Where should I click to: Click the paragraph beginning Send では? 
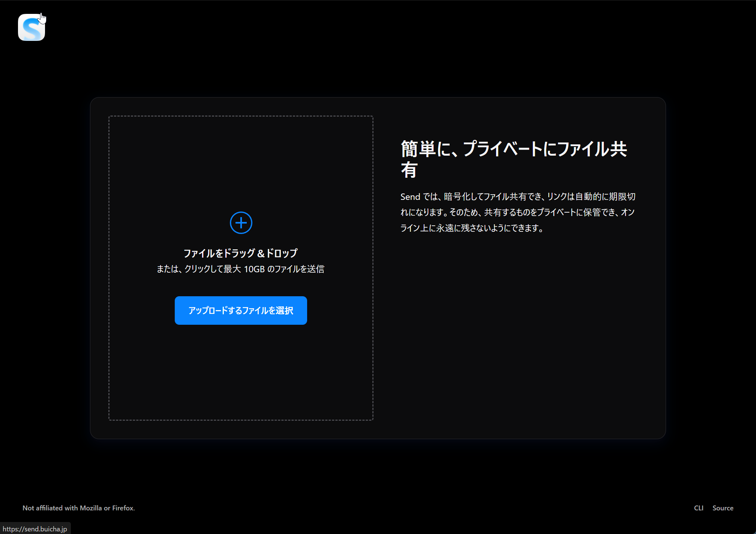[x=518, y=212]
